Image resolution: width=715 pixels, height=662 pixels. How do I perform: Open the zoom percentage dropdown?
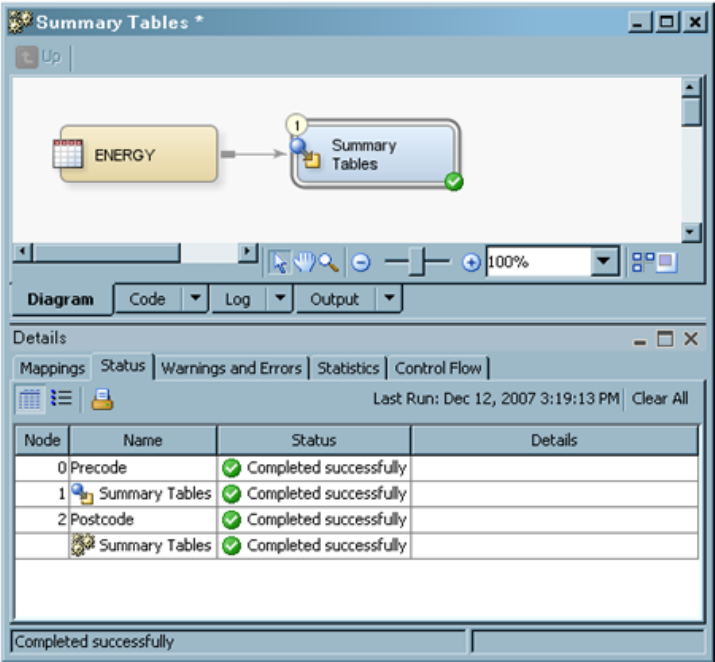[x=604, y=261]
